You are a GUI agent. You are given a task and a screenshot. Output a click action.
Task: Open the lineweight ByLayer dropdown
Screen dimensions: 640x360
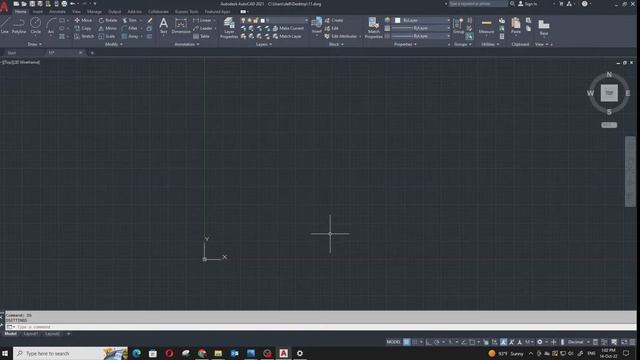click(x=420, y=28)
